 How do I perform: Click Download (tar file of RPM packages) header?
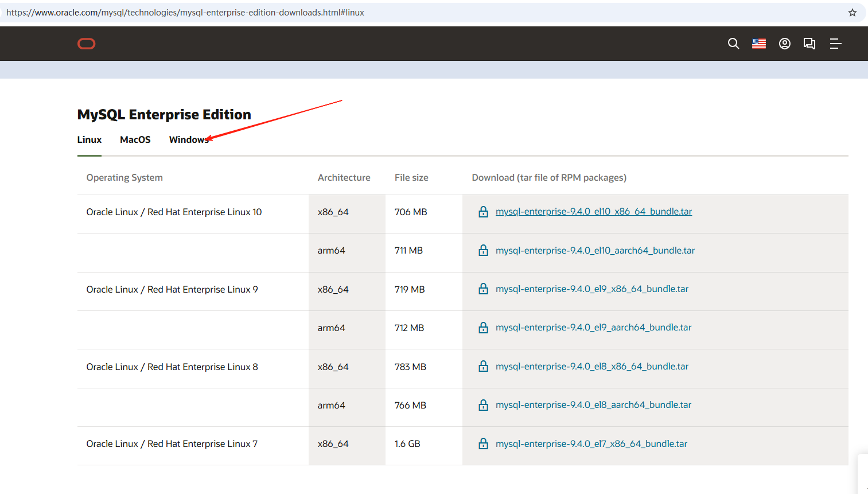pyautogui.click(x=549, y=178)
